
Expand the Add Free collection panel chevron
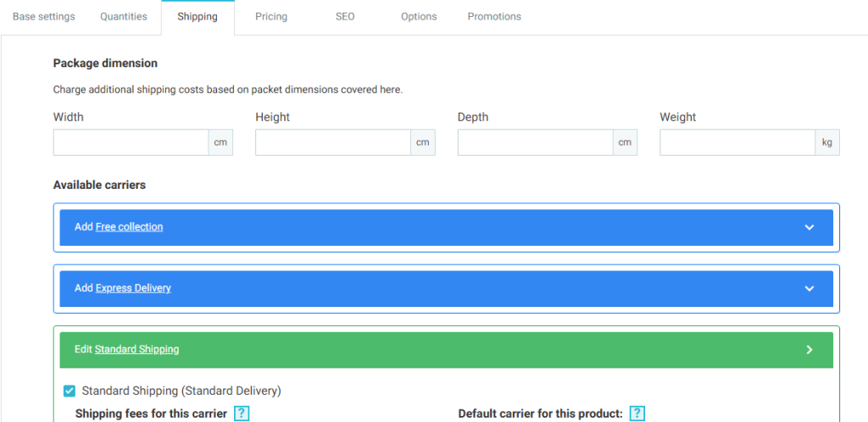(x=809, y=227)
